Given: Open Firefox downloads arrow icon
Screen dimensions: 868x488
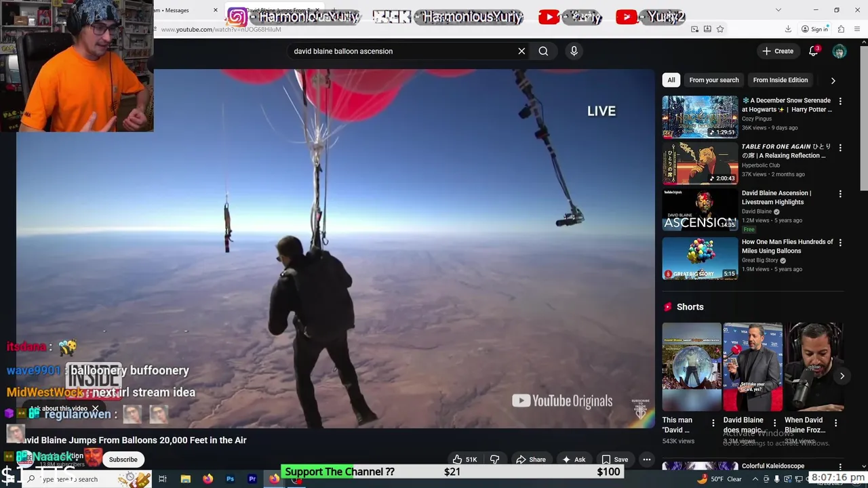Looking at the screenshot, I should coord(788,29).
